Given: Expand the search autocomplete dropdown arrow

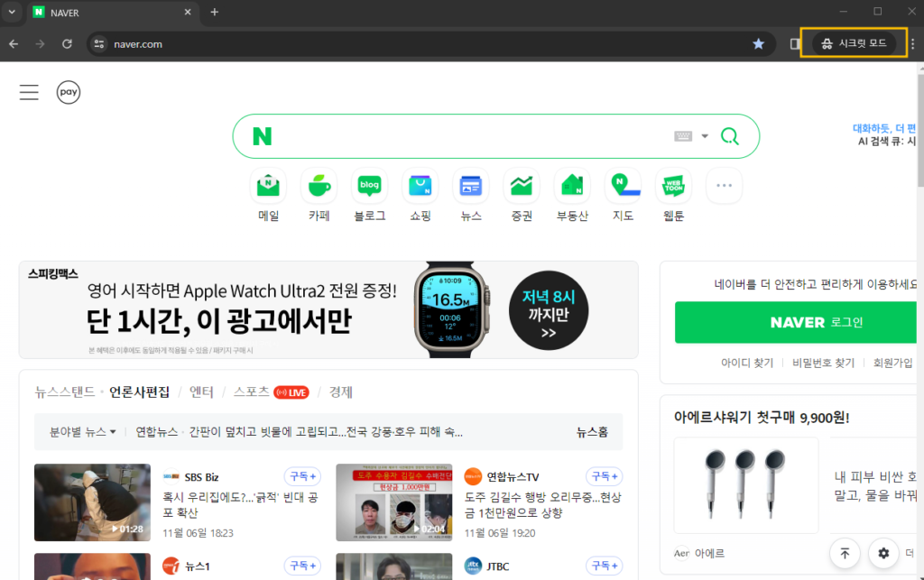Looking at the screenshot, I should point(705,136).
